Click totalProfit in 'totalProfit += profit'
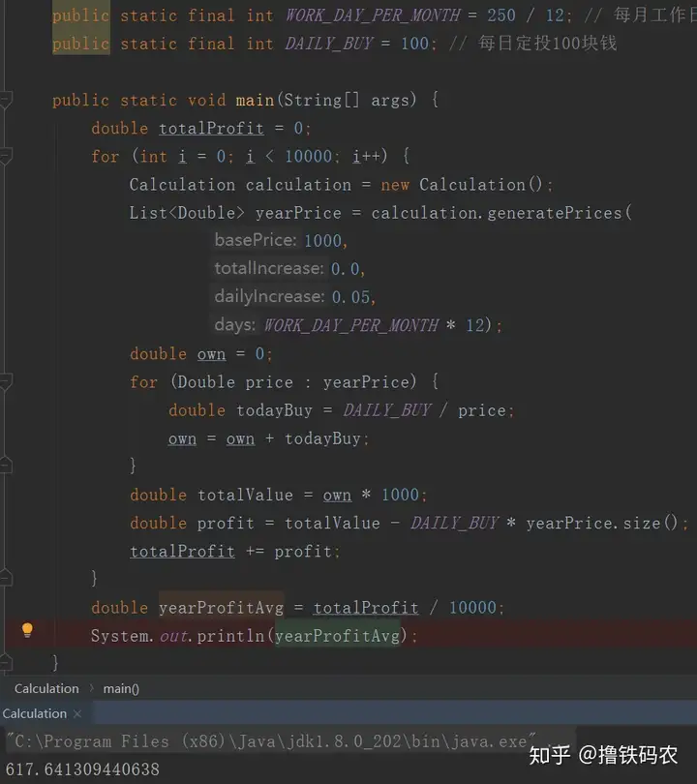The image size is (697, 784). [183, 552]
